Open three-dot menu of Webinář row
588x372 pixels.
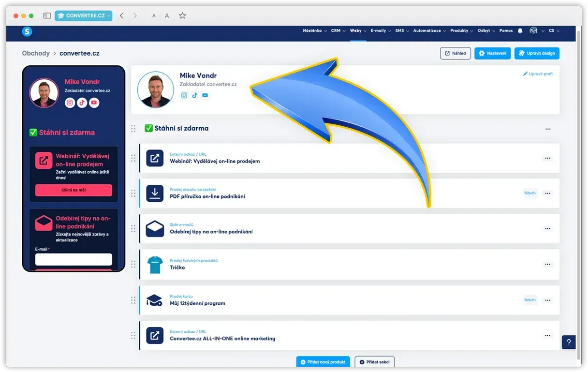point(547,158)
